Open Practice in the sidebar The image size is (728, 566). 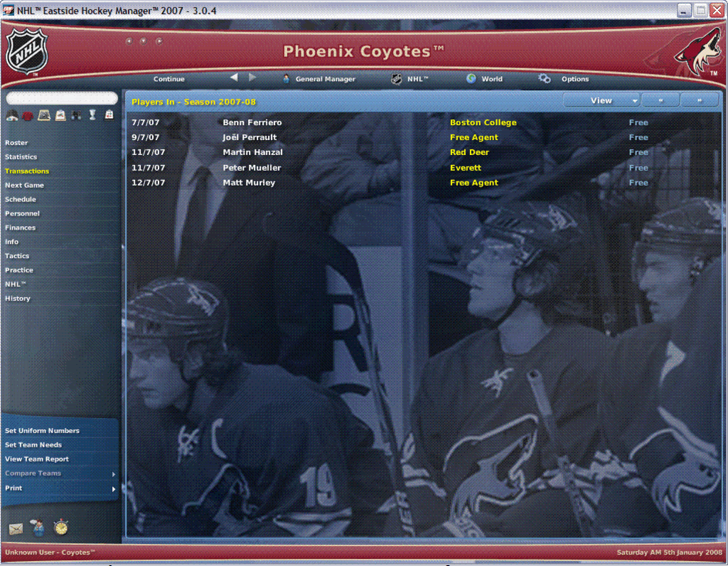click(19, 269)
